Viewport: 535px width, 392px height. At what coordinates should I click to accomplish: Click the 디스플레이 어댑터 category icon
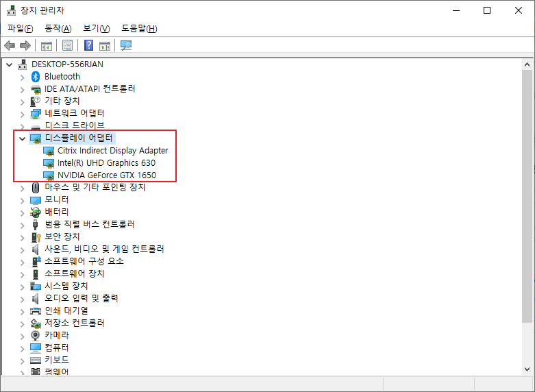coord(36,138)
